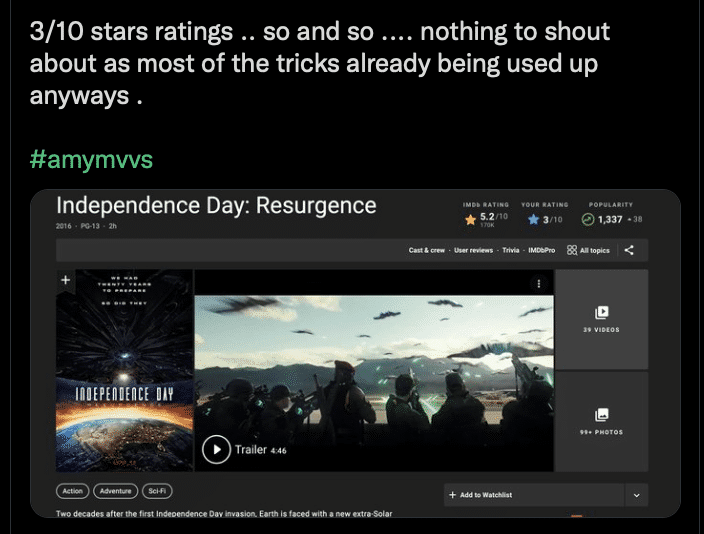The image size is (704, 534).
Task: Click the Independence Day: Resurgence title
Action: [216, 206]
